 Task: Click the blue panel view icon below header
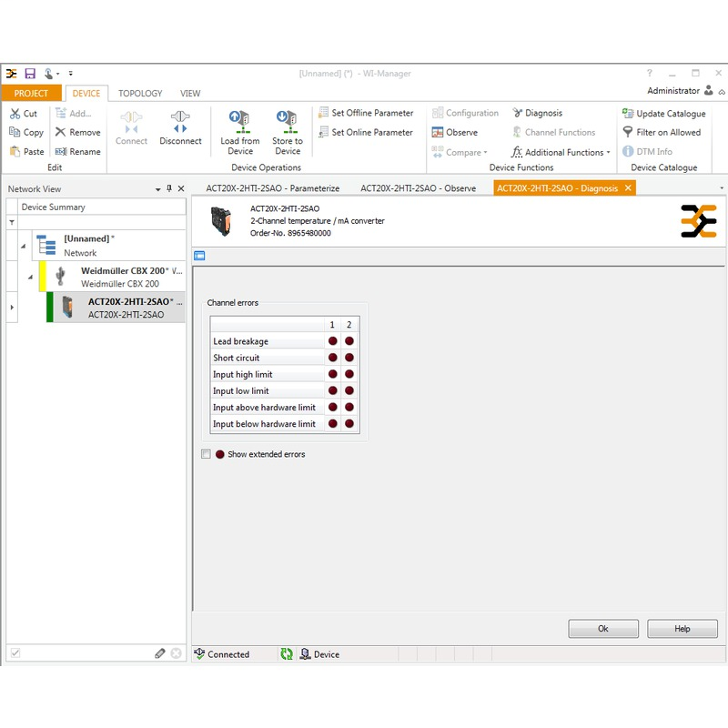(x=199, y=256)
